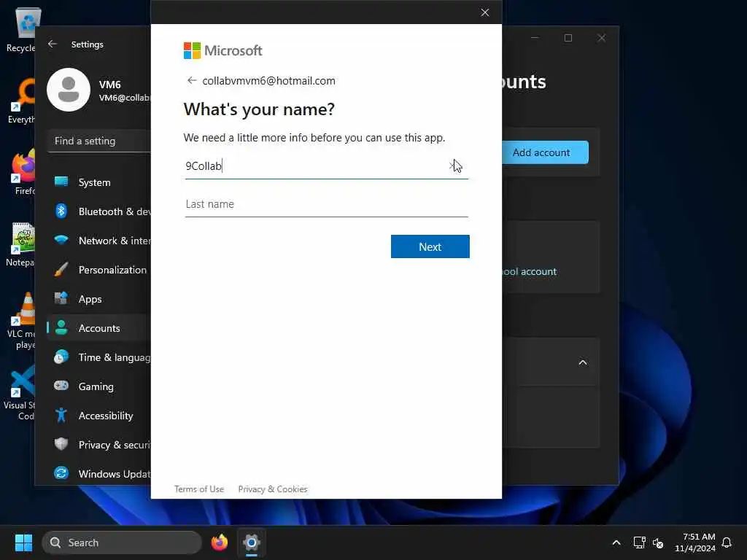Clear the first name field with X
747x560 pixels.
[x=452, y=166]
